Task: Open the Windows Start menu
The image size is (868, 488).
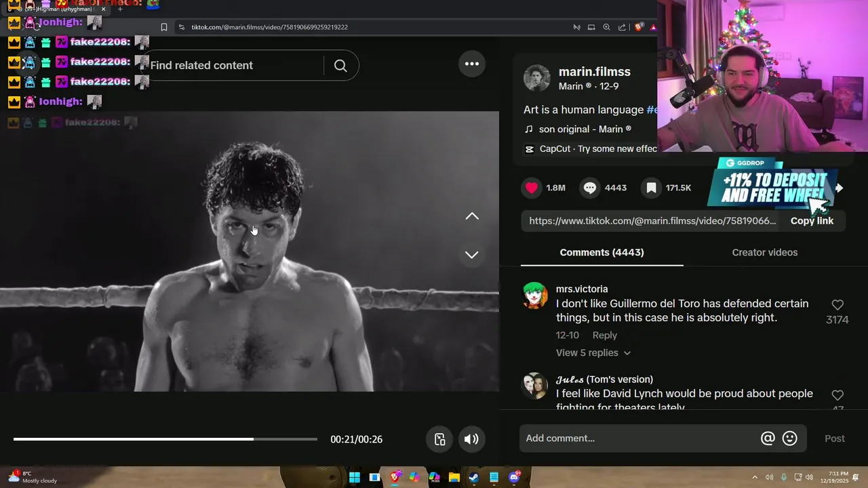Action: 355,477
